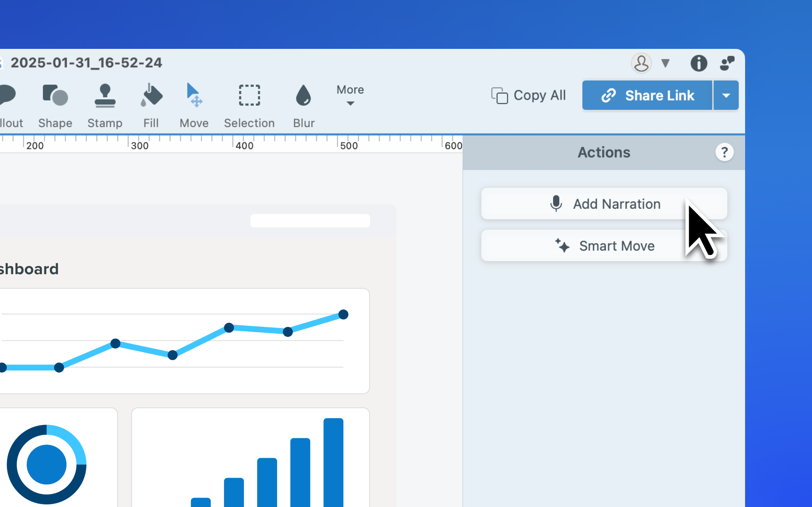Select the Stamp tool icon
This screenshot has width=812, height=507.
click(x=105, y=96)
